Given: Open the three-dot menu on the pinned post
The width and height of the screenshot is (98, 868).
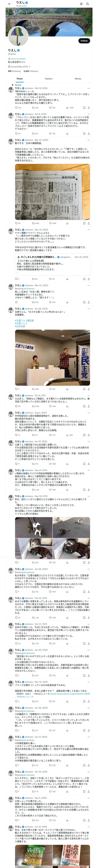Looking at the screenshot, I should pyautogui.click(x=89, y=88).
